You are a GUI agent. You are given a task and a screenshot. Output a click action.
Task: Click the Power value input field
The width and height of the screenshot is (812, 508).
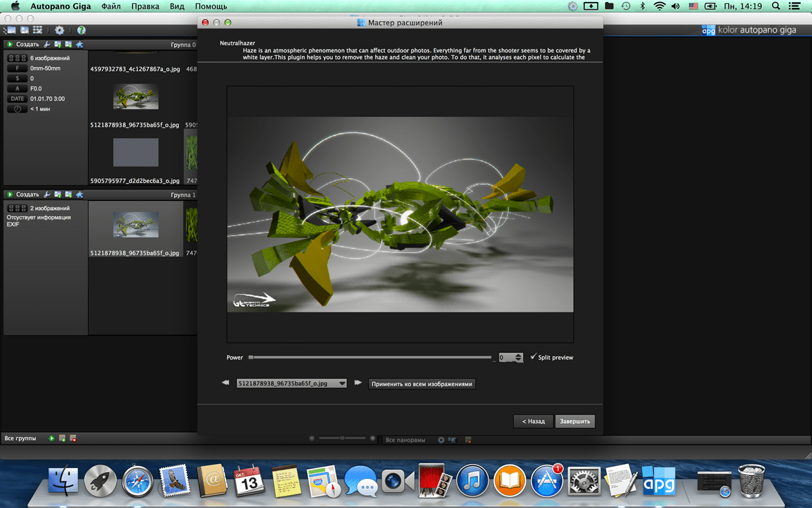click(x=505, y=357)
